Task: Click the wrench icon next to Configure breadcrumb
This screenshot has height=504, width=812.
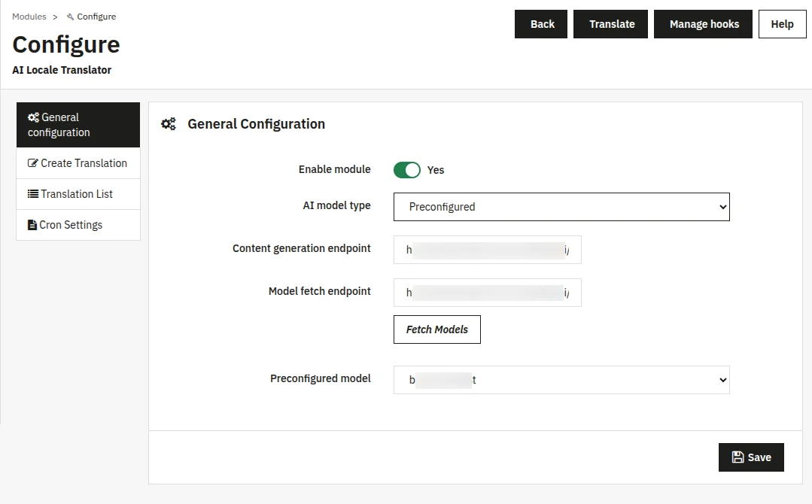Action: (x=71, y=17)
